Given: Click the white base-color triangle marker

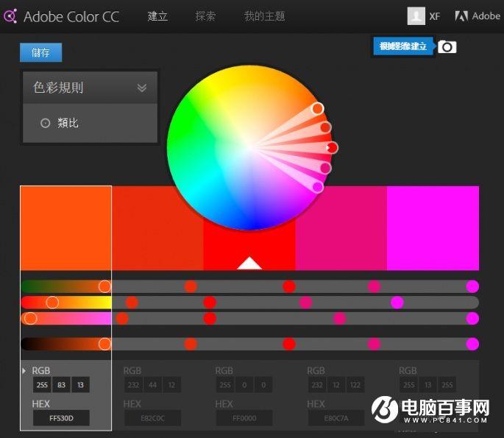Looking at the screenshot, I should point(249,263).
